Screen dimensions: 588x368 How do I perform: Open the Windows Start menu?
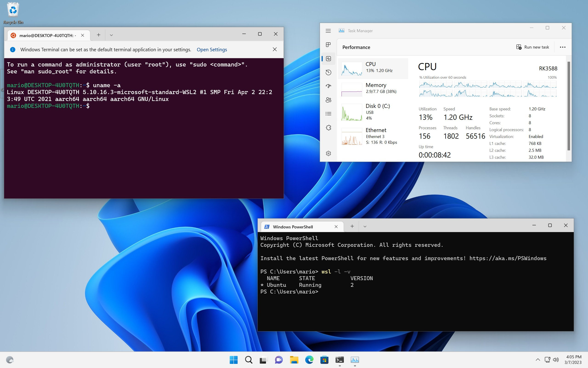point(234,360)
